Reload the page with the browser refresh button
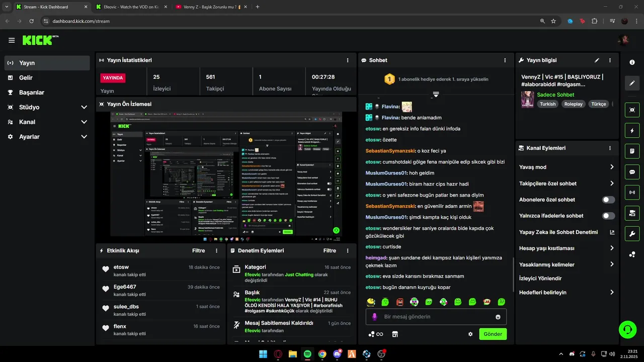 pos(32,21)
